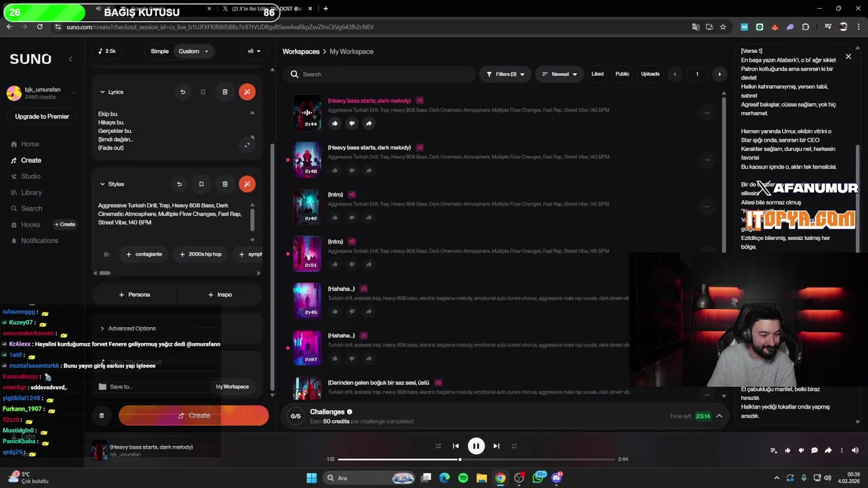The height and width of the screenshot is (488, 868).
Task: Go to the previous track
Action: click(456, 446)
